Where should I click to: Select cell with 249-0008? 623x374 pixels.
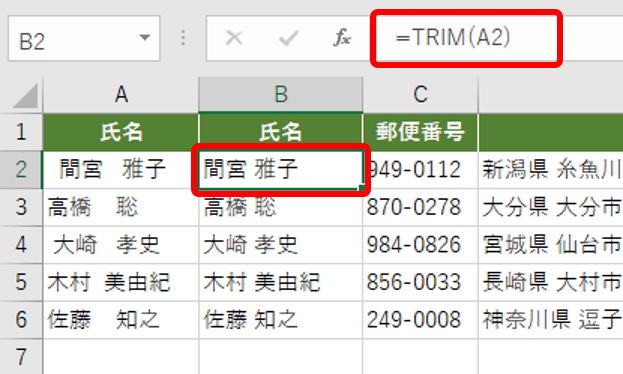[x=420, y=320]
